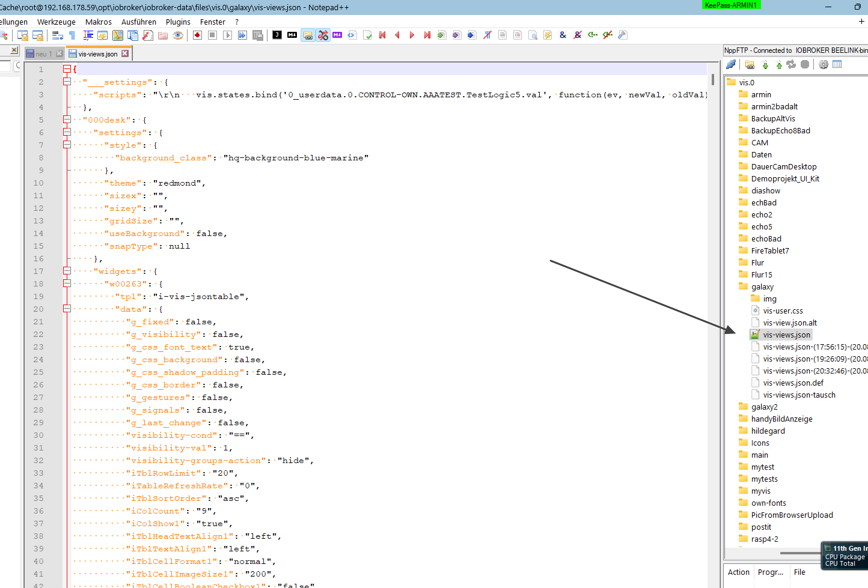Collapse the w00263 fold on line 18
868x588 pixels.
coord(67,283)
